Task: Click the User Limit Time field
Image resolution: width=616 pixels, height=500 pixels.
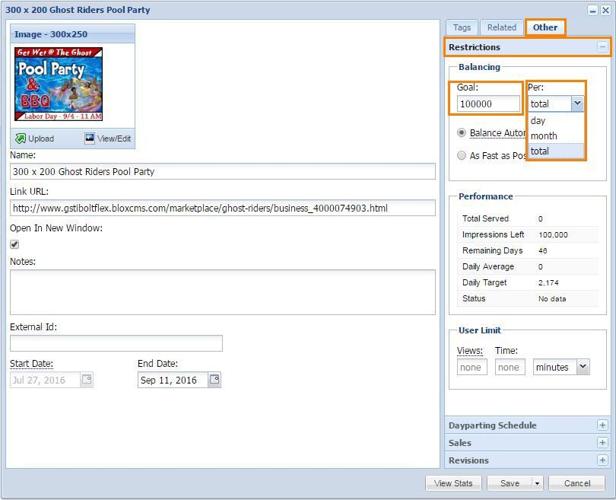Action: pyautogui.click(x=510, y=367)
